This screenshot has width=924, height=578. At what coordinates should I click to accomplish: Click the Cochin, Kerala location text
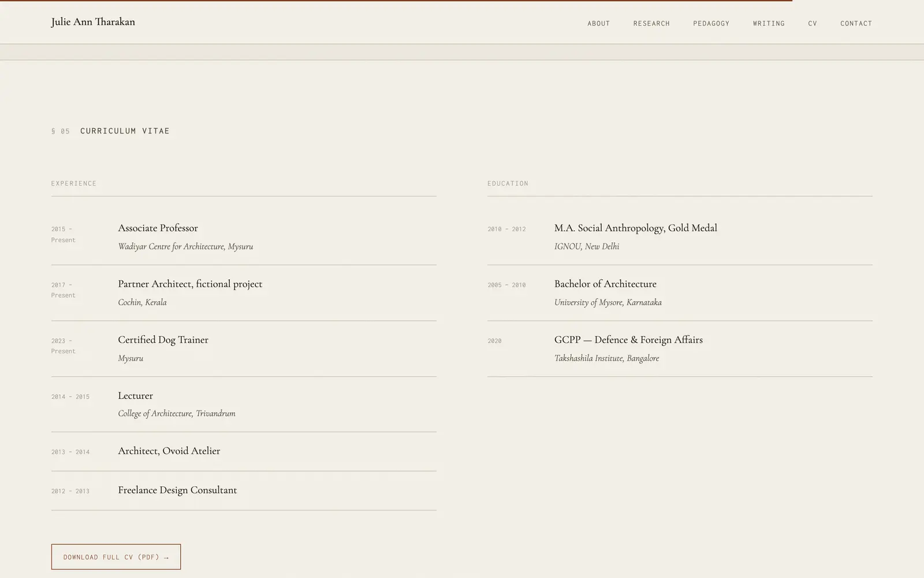pos(142,302)
